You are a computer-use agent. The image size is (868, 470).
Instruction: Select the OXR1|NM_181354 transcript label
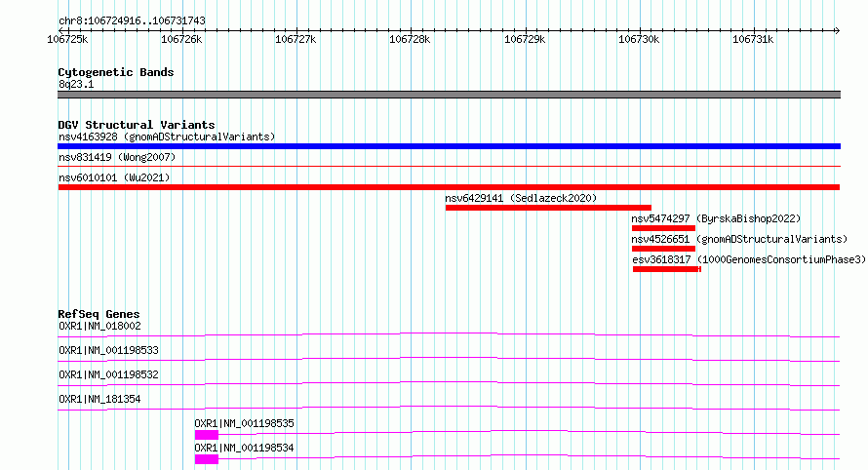tap(99, 399)
